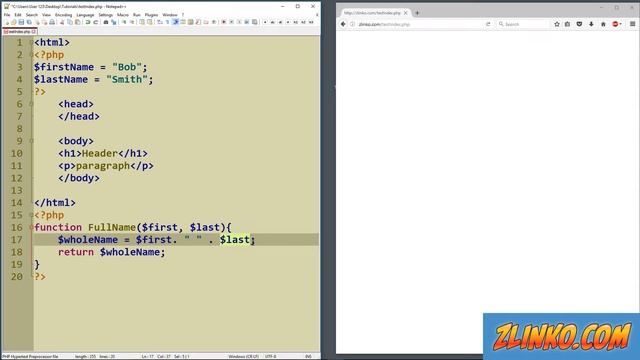Image resolution: width=640 pixels, height=360 pixels.
Task: Toggle synchronize horizontal scrolling button
Action: [x=149, y=22]
